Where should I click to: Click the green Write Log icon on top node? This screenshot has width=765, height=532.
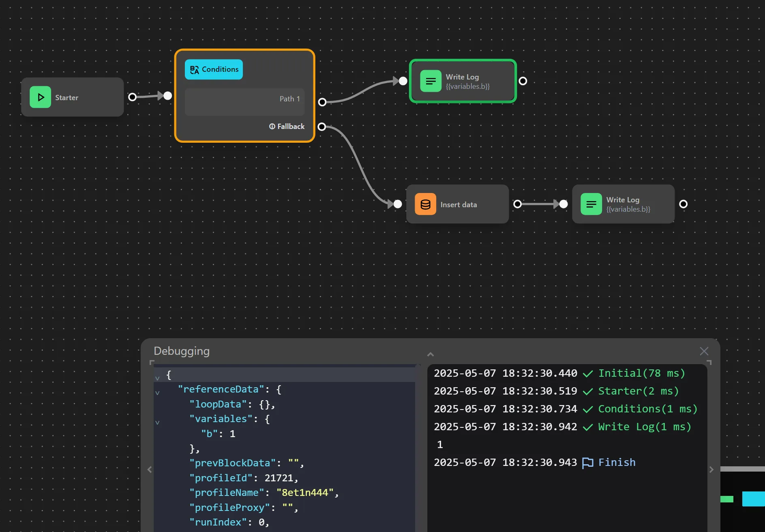[431, 81]
